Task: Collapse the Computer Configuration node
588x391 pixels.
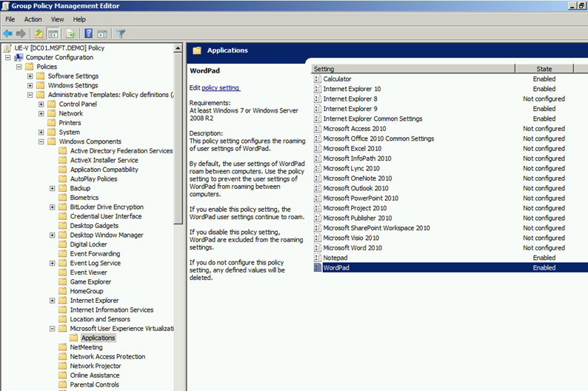Action: pyautogui.click(x=8, y=57)
